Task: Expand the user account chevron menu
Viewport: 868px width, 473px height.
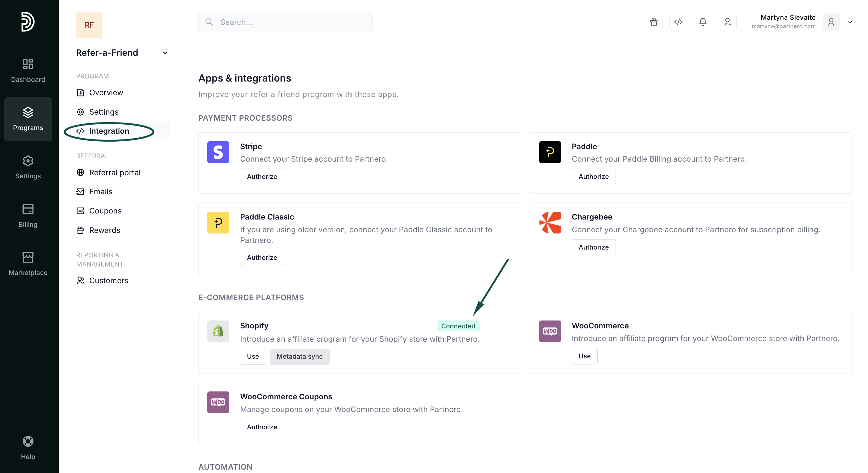Action: [850, 22]
